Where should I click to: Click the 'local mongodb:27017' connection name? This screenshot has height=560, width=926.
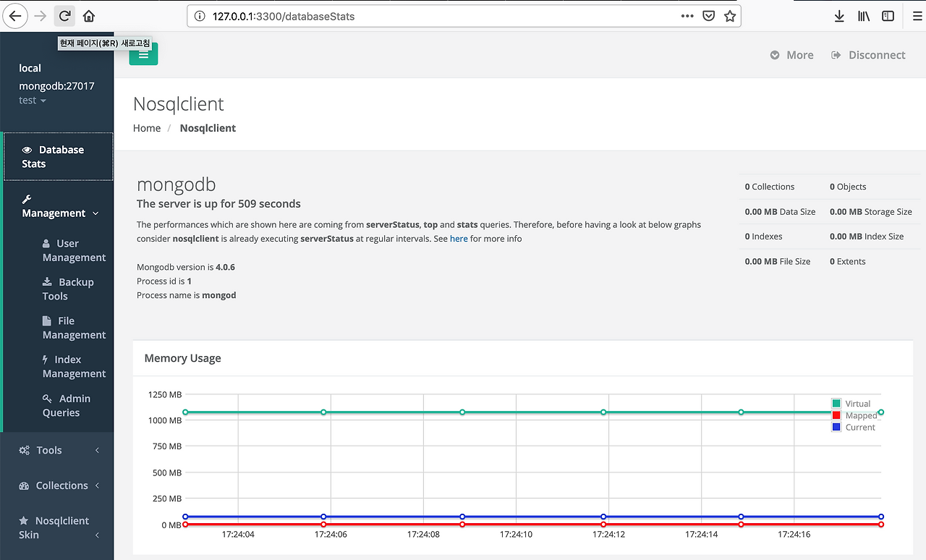[56, 77]
